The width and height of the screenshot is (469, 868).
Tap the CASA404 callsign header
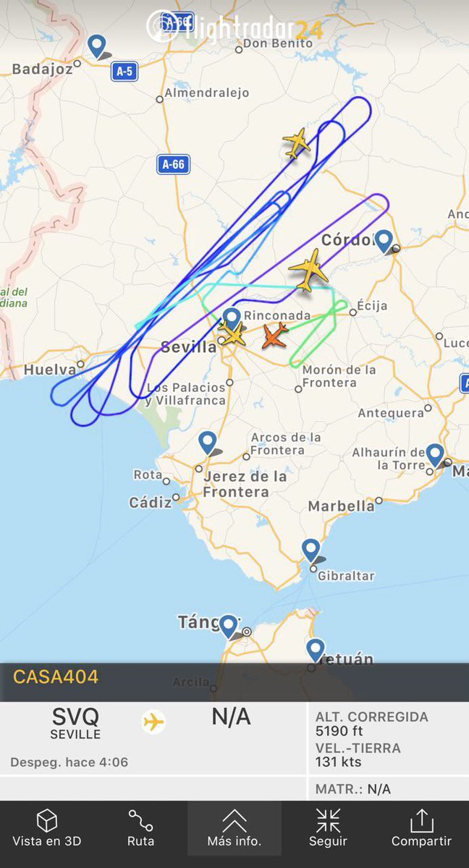click(x=56, y=678)
